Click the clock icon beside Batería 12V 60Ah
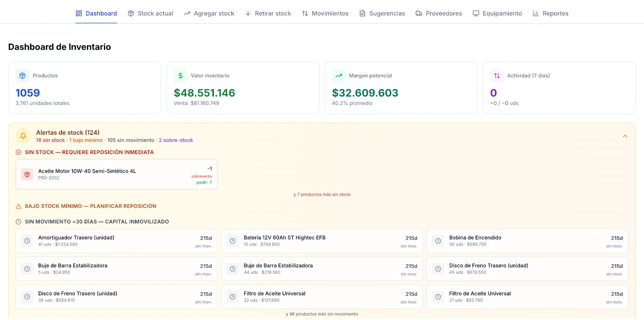 (x=232, y=241)
